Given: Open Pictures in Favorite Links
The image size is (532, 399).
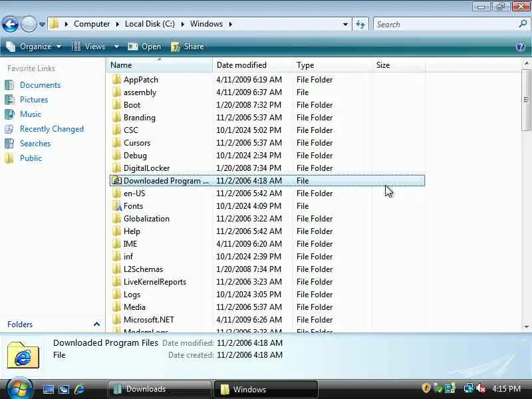Looking at the screenshot, I should [34, 99].
